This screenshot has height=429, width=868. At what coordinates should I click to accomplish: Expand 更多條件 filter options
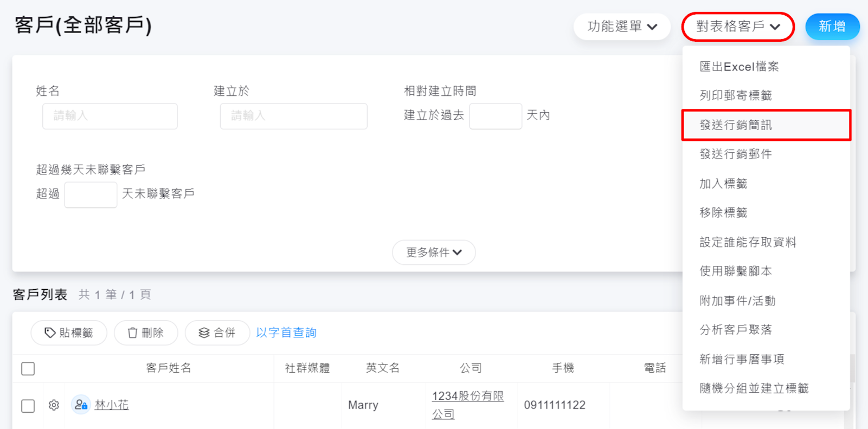coord(434,252)
